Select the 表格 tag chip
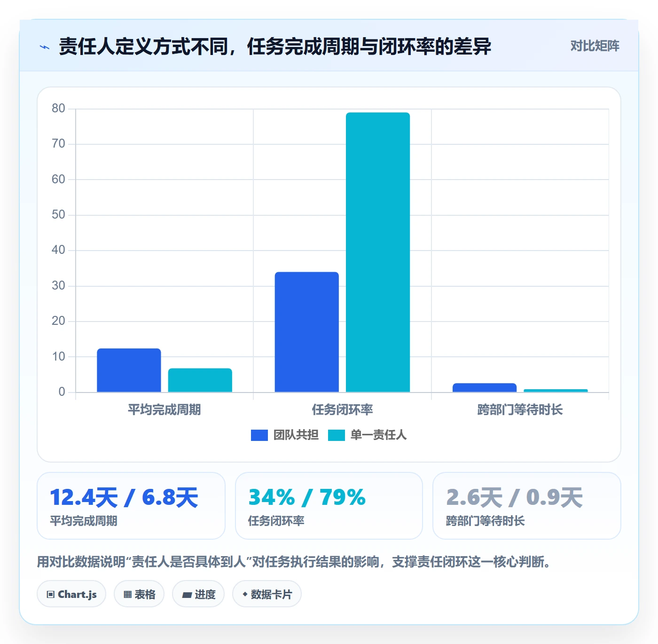The height and width of the screenshot is (644, 658). click(139, 594)
